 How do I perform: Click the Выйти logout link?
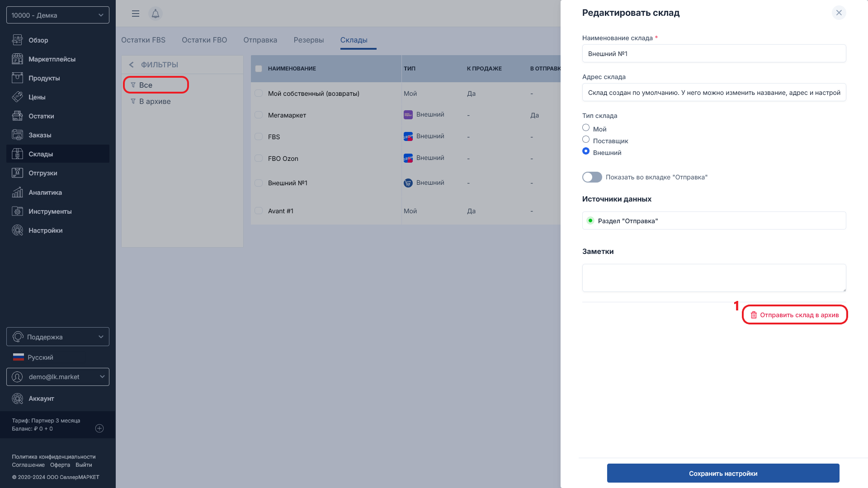click(84, 465)
